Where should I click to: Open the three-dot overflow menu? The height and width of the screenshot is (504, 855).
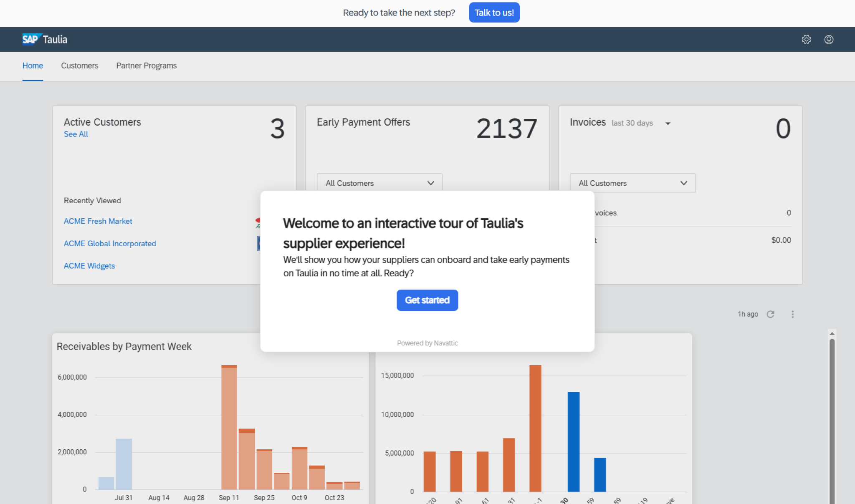[x=793, y=314]
